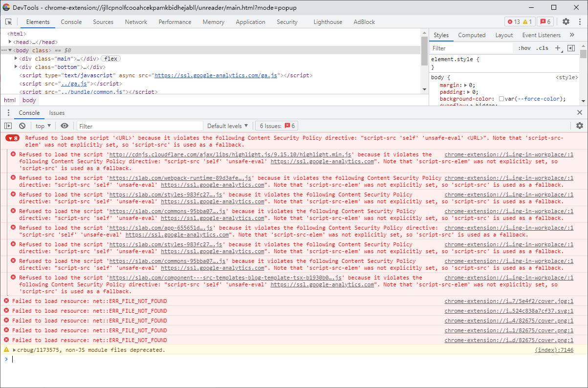Click the flex badge on the main div
Image resolution: width=588 pixels, height=388 pixels.
pyautogui.click(x=111, y=58)
